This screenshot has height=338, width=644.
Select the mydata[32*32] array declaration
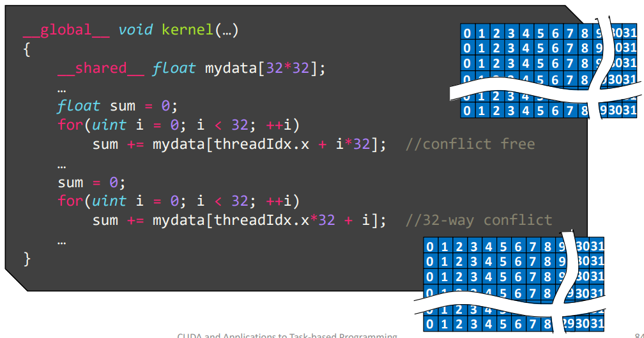click(264, 68)
